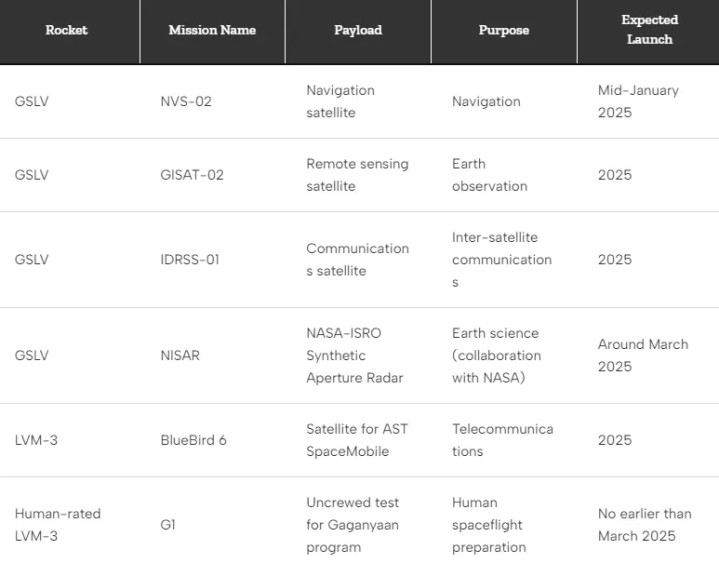Click the Mission Name column header
This screenshot has width=719, height=563.
pos(212,30)
